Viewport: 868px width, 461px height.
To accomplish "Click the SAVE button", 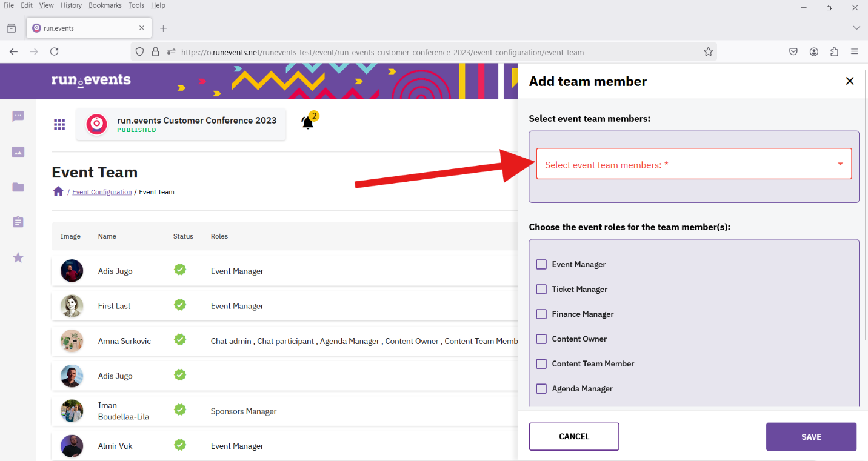I will pos(811,437).
